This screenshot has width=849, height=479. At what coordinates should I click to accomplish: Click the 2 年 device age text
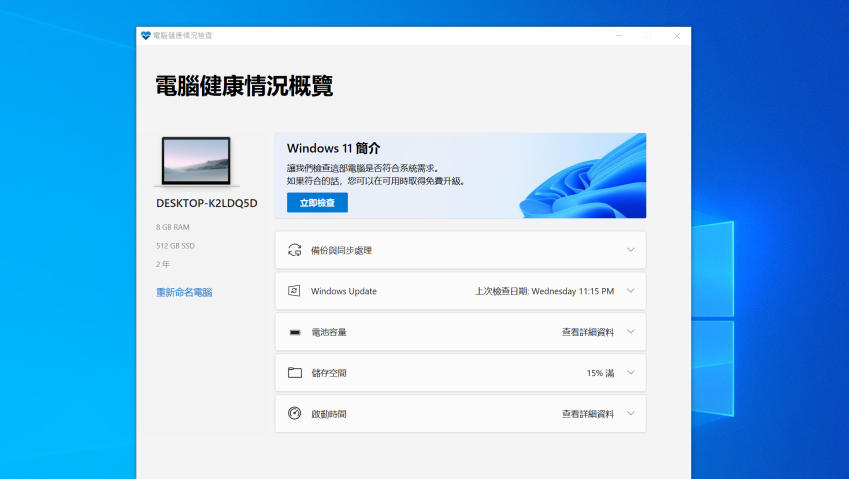(163, 264)
